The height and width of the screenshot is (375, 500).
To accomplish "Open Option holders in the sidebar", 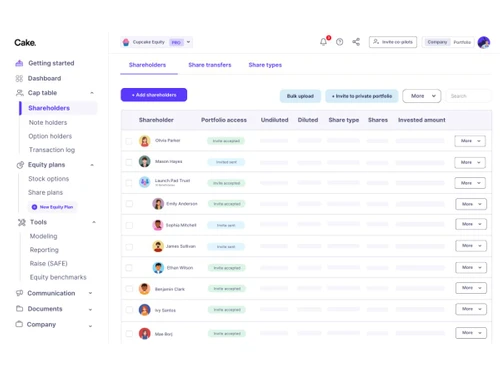I will coord(50,136).
